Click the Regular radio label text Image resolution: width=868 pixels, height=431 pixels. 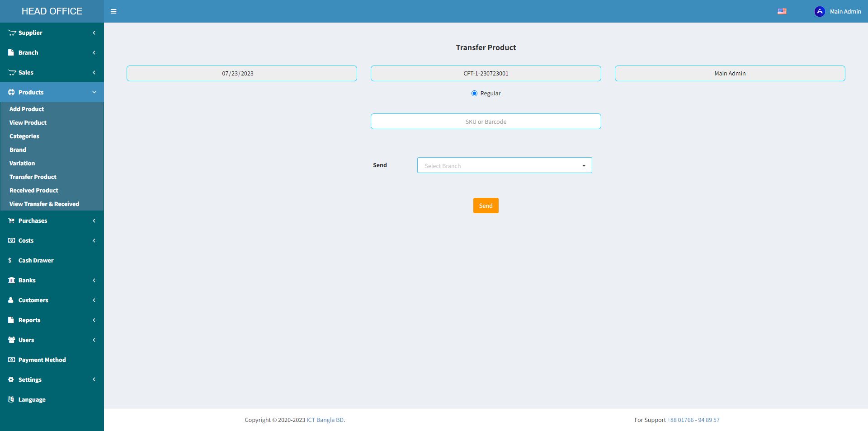pos(491,93)
